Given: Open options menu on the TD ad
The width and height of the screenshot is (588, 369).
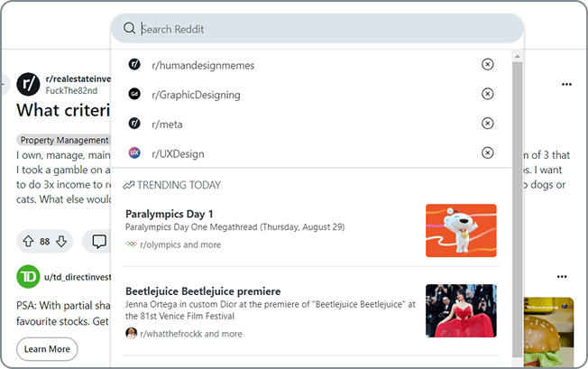Looking at the screenshot, I should tap(562, 277).
